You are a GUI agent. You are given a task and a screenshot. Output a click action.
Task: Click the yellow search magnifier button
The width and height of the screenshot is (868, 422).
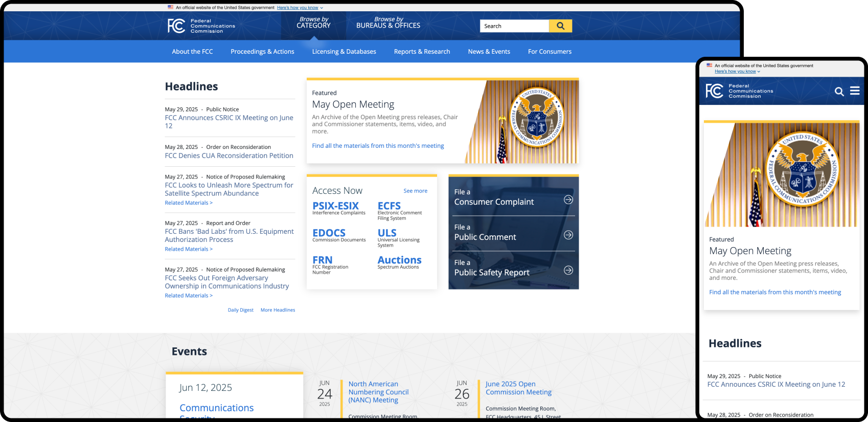coord(560,26)
